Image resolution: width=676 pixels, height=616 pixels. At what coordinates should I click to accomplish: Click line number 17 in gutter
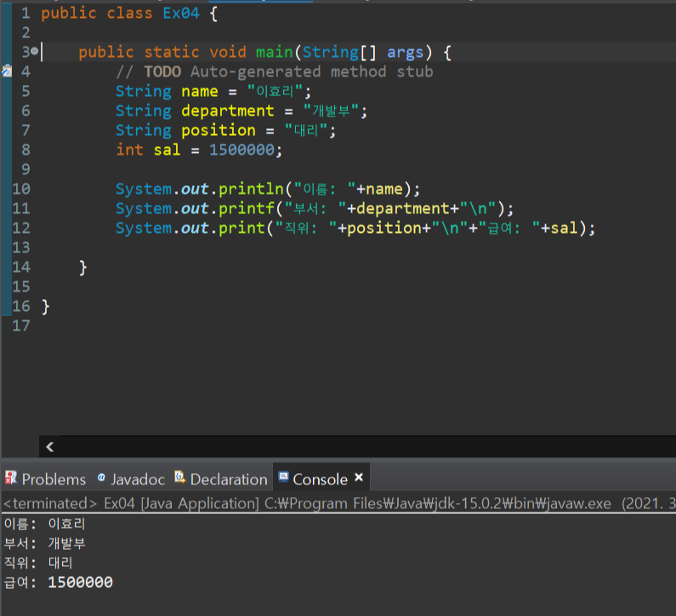(21, 325)
